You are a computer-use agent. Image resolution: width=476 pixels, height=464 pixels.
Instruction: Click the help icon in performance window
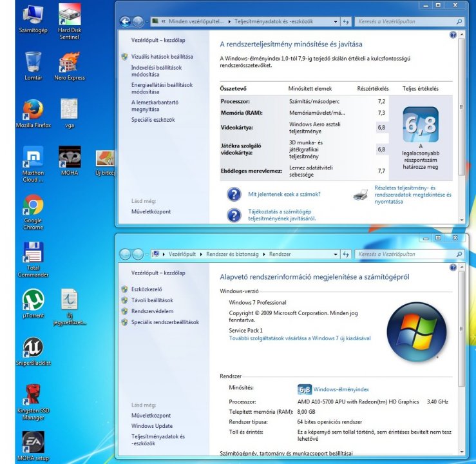tap(453, 35)
